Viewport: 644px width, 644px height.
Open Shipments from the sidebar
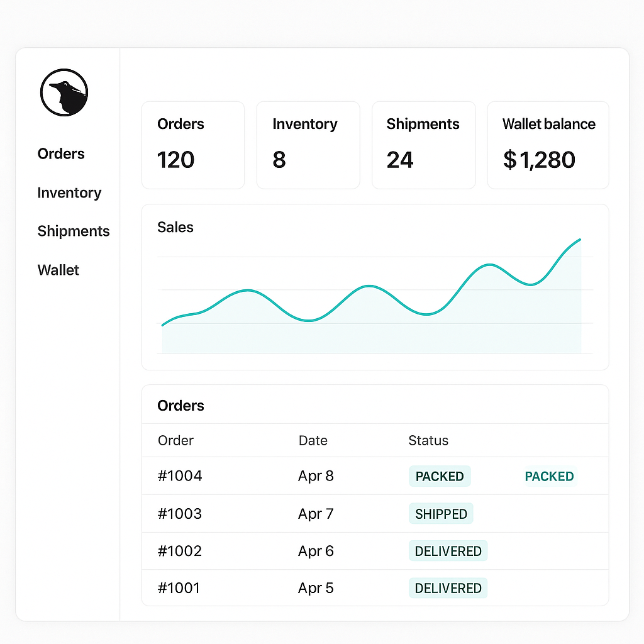coord(74,231)
